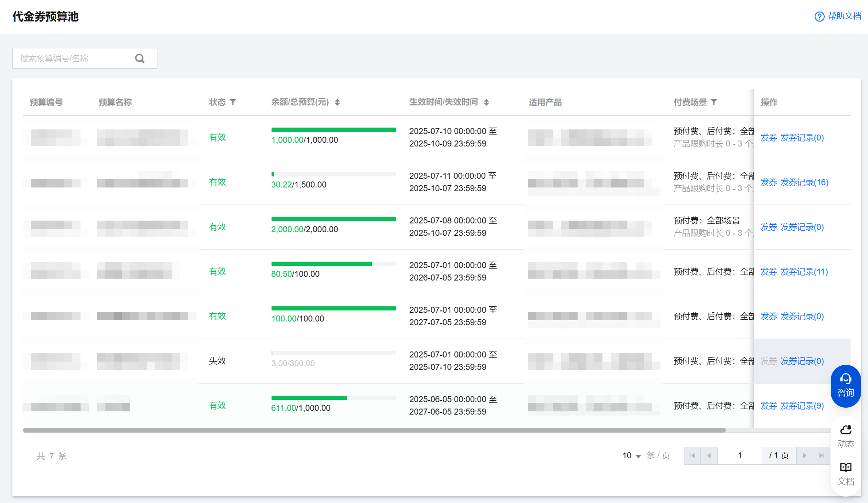Click the 30.22/1,500.00 budget progress bar

click(333, 175)
